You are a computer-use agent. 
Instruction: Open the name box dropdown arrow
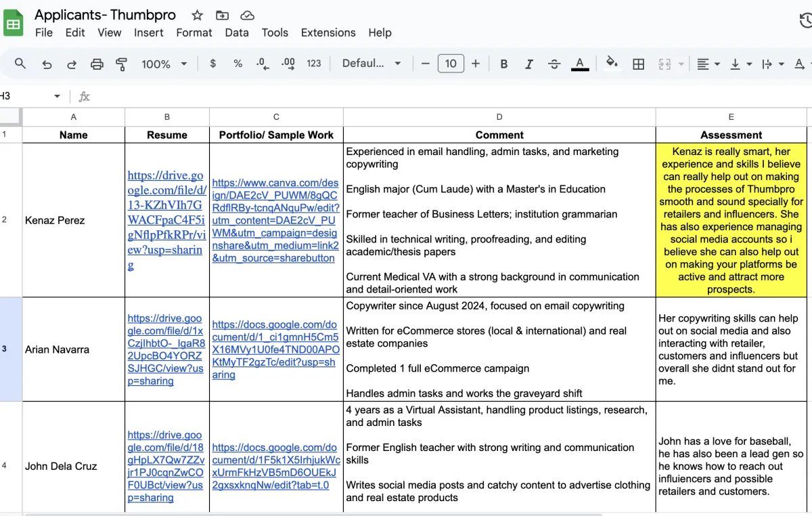[x=57, y=96]
